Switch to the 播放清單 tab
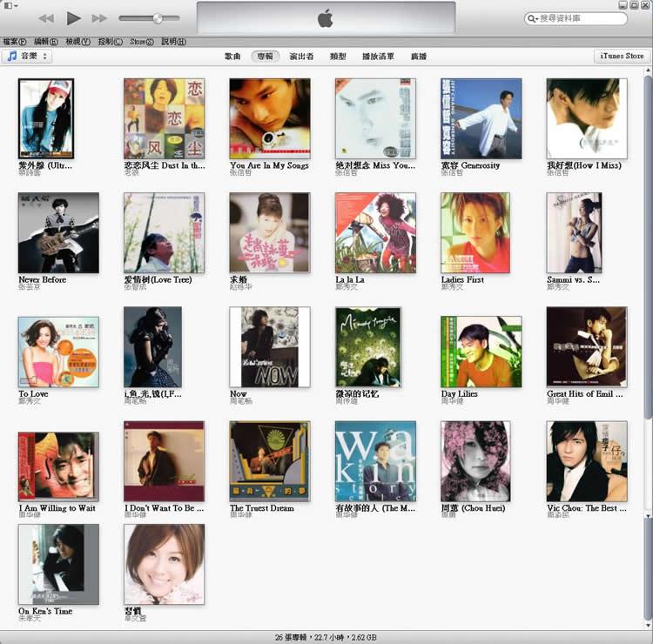The height and width of the screenshot is (644, 653). [x=378, y=57]
